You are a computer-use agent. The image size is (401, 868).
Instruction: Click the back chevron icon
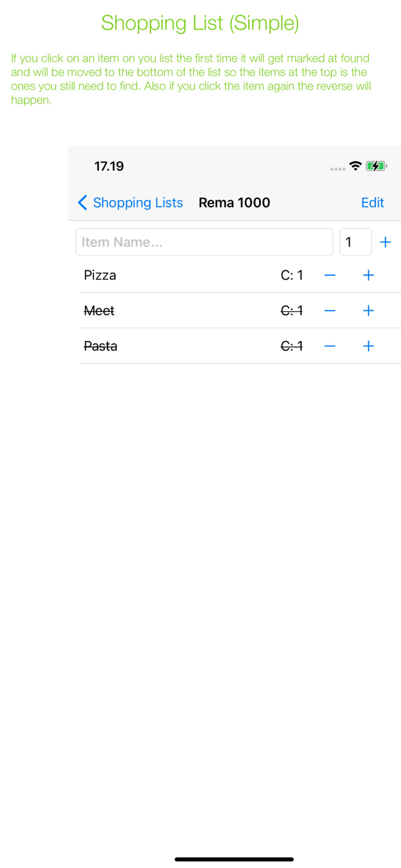tap(83, 203)
